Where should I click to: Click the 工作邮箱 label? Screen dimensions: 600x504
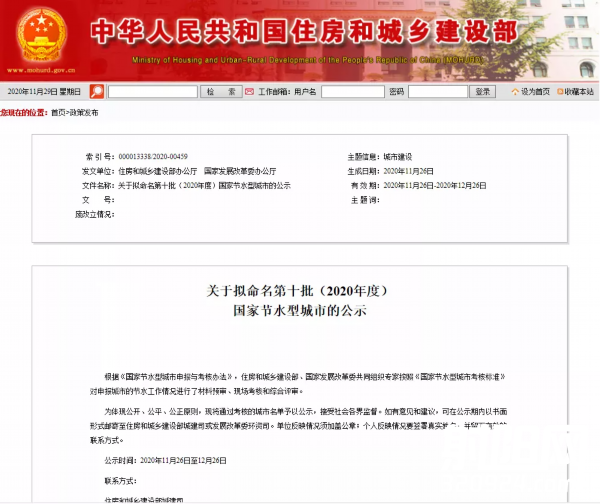[x=274, y=91]
